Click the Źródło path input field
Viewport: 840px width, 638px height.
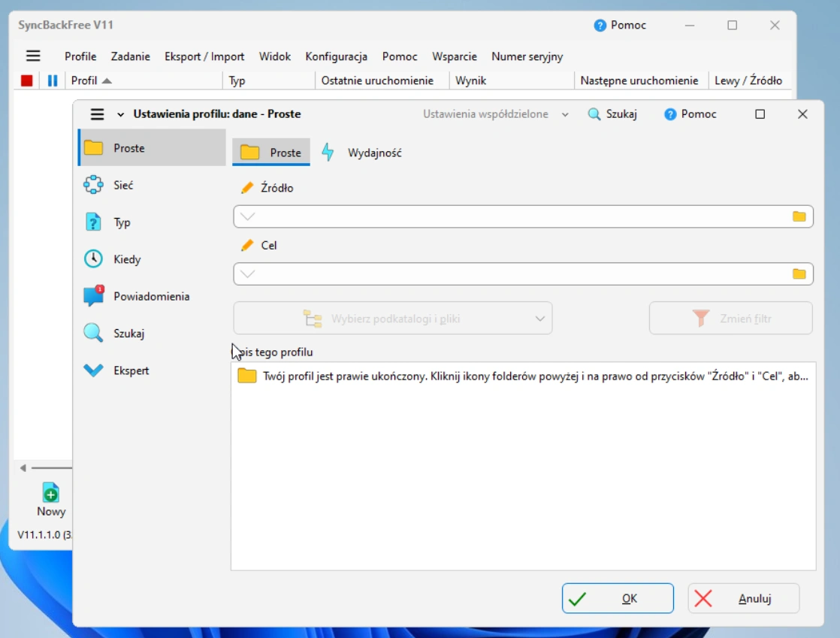523,216
